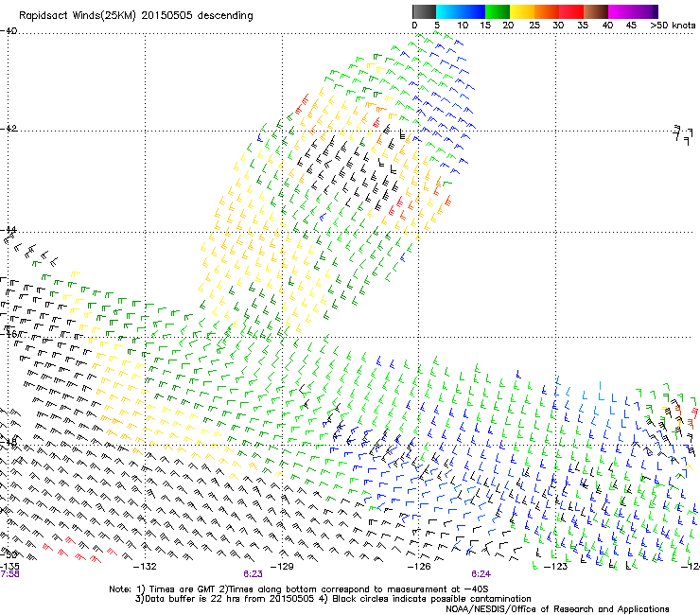Click the magenta-purple 40-50 knots legend segment

tap(633, 11)
